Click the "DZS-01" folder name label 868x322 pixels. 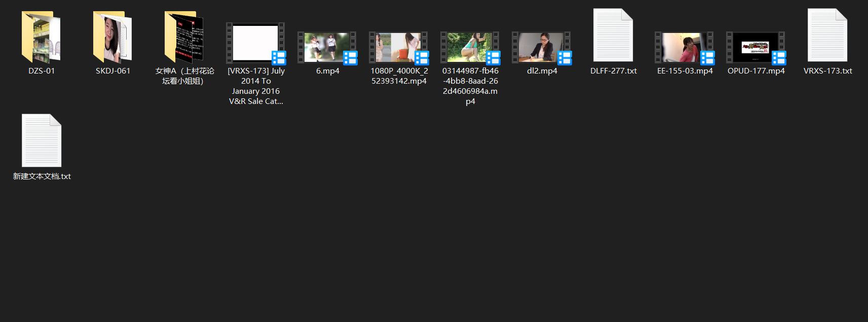[42, 71]
